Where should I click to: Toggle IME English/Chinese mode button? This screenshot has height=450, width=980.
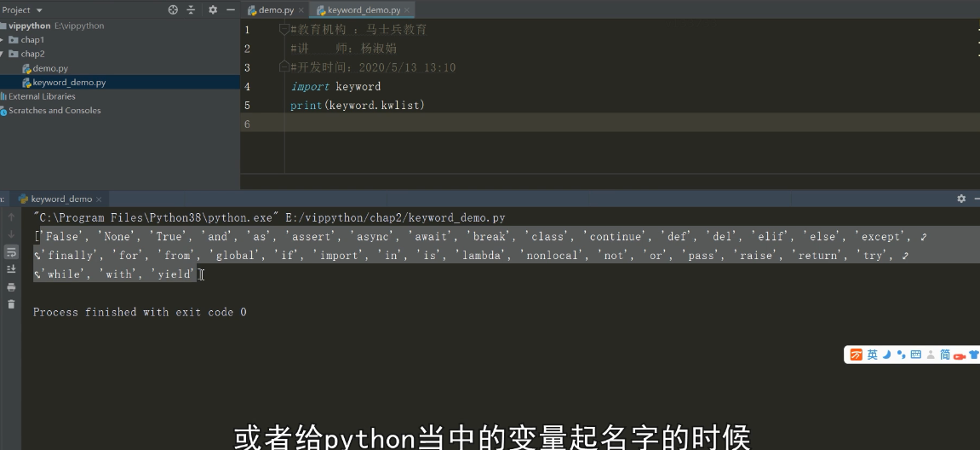[872, 355]
